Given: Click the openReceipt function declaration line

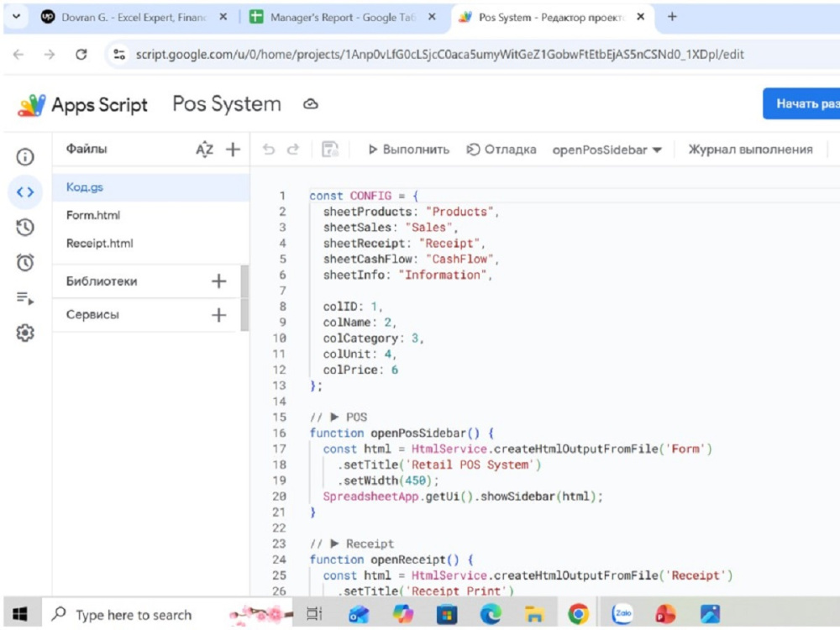Looking at the screenshot, I should pyautogui.click(x=391, y=559).
